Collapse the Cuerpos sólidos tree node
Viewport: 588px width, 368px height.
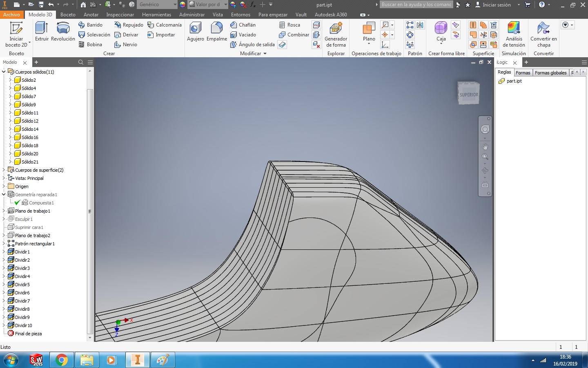pos(4,72)
